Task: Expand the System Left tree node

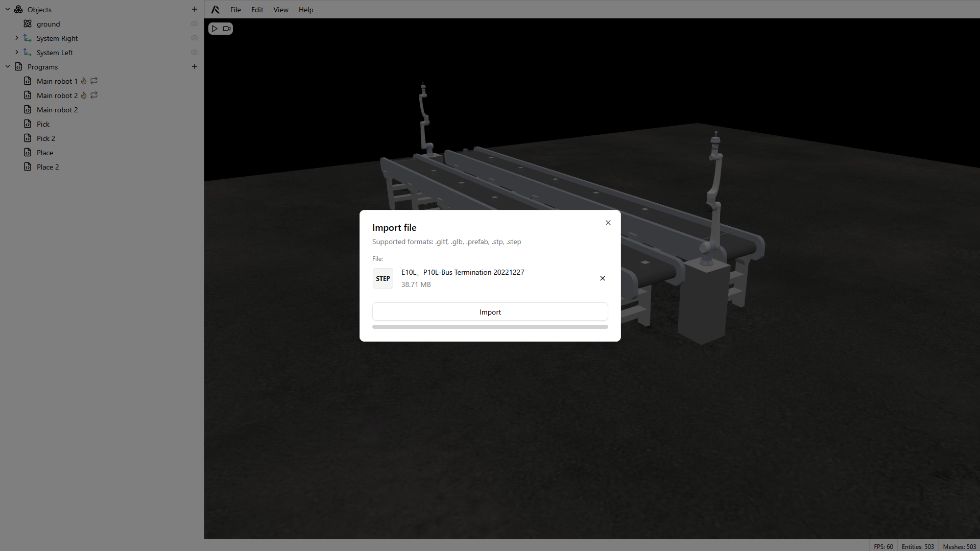Action: click(17, 53)
